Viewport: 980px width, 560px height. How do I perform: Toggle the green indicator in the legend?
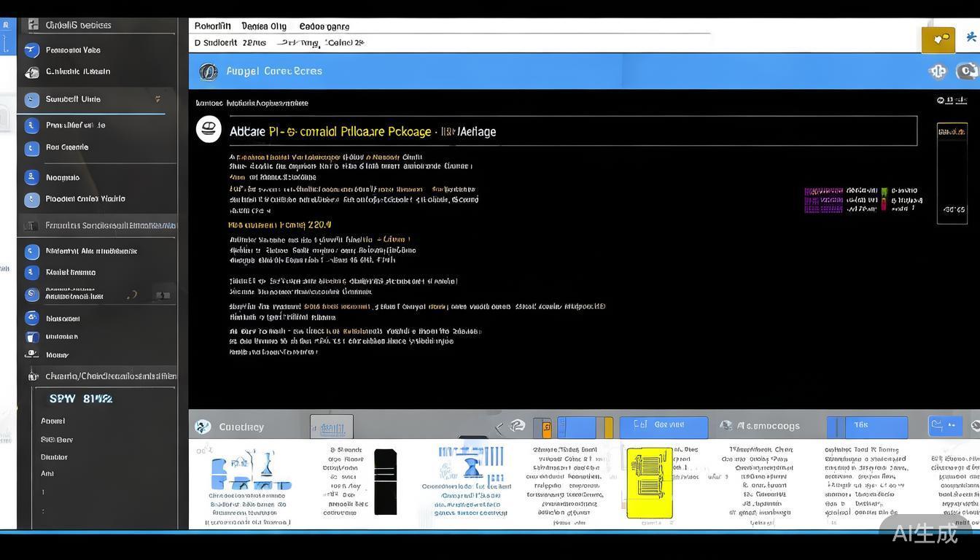point(884,192)
